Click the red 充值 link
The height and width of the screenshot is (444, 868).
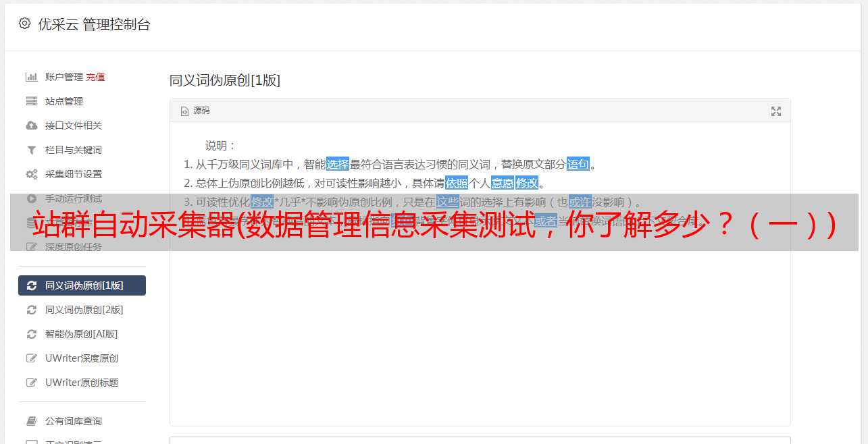pos(95,77)
